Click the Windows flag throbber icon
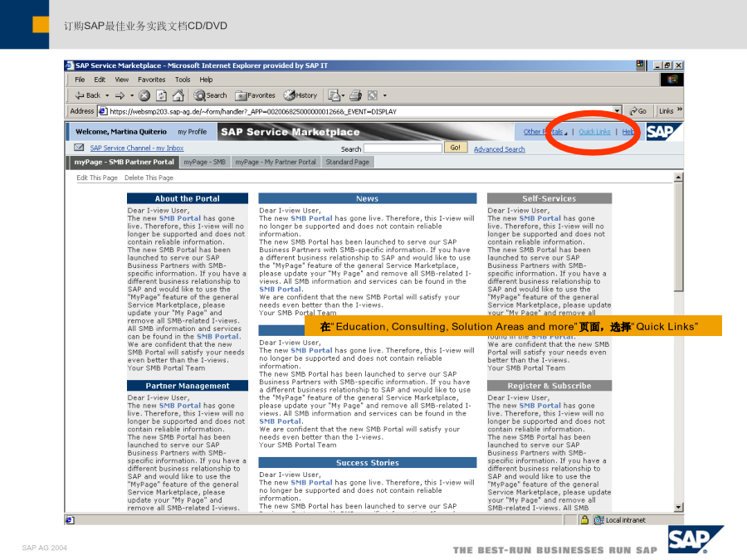 click(x=672, y=80)
